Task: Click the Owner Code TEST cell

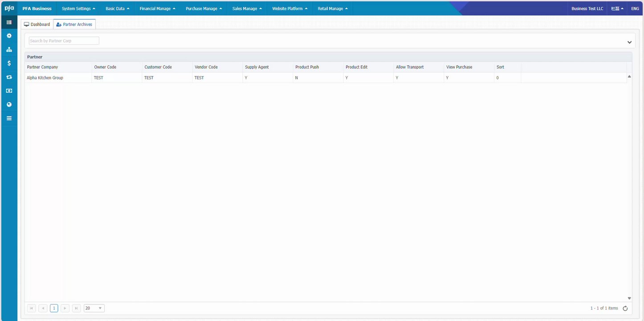Action: tap(117, 78)
